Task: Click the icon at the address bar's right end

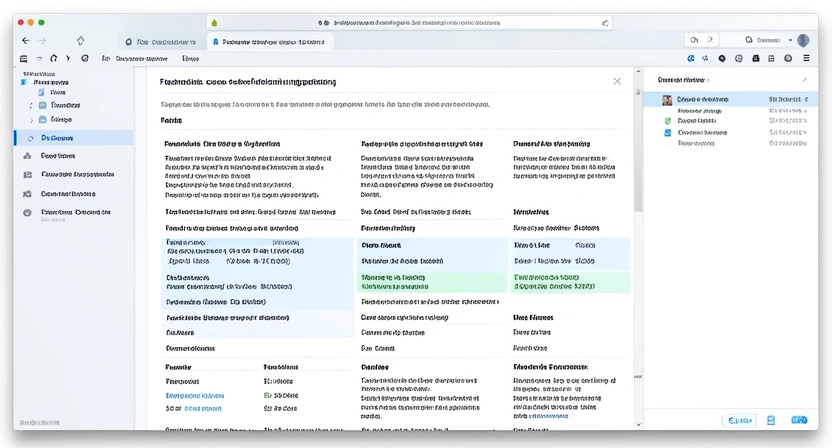Action: click(x=605, y=23)
